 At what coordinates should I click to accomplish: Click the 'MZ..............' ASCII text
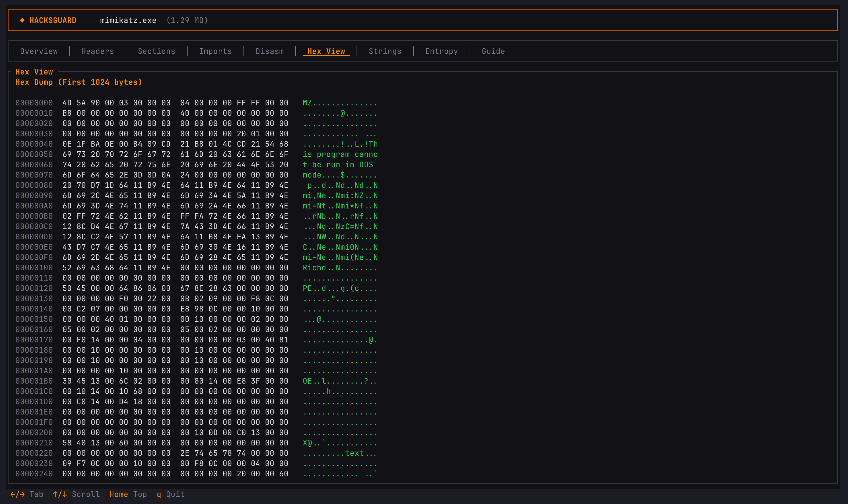[340, 103]
